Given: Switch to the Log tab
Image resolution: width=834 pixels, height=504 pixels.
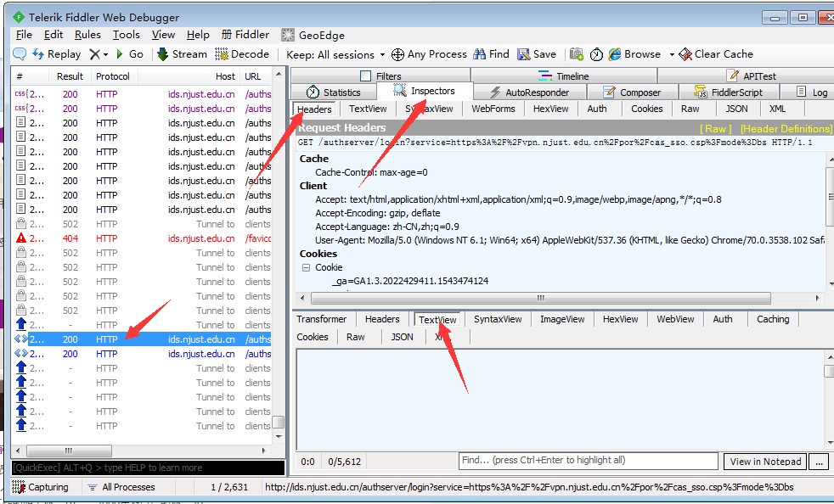Looking at the screenshot, I should point(812,92).
